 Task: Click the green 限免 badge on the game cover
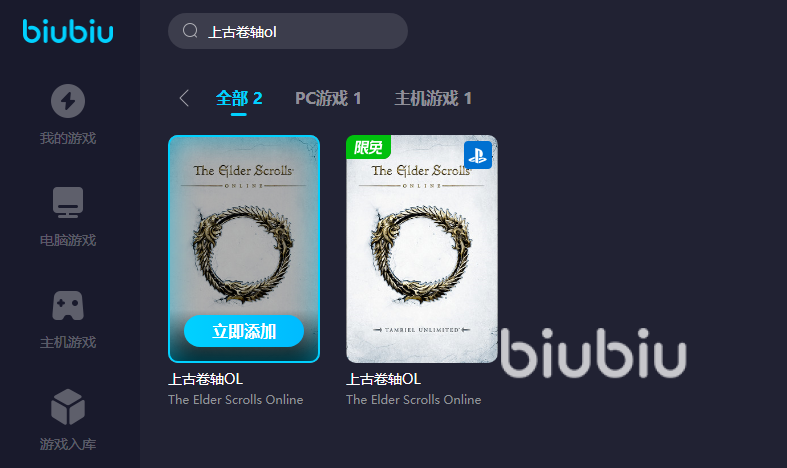tap(368, 147)
